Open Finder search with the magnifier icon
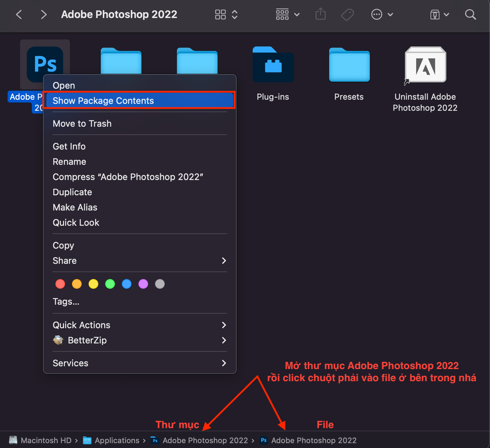Screen dimensions: 490x448 click(471, 15)
